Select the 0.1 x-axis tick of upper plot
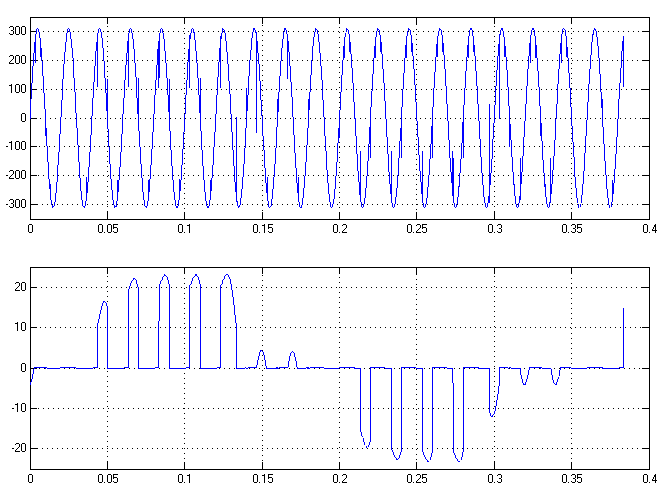This screenshot has height=492, width=669. [x=185, y=229]
